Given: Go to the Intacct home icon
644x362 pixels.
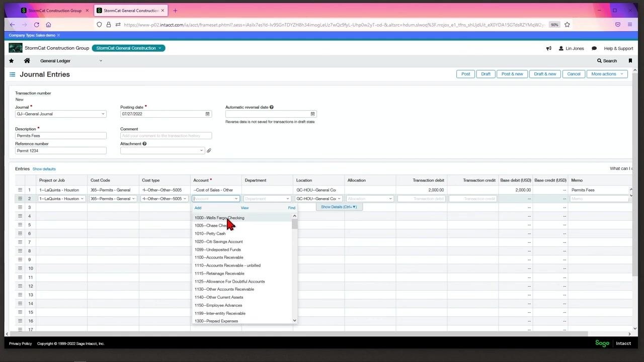Looking at the screenshot, I should (x=27, y=61).
